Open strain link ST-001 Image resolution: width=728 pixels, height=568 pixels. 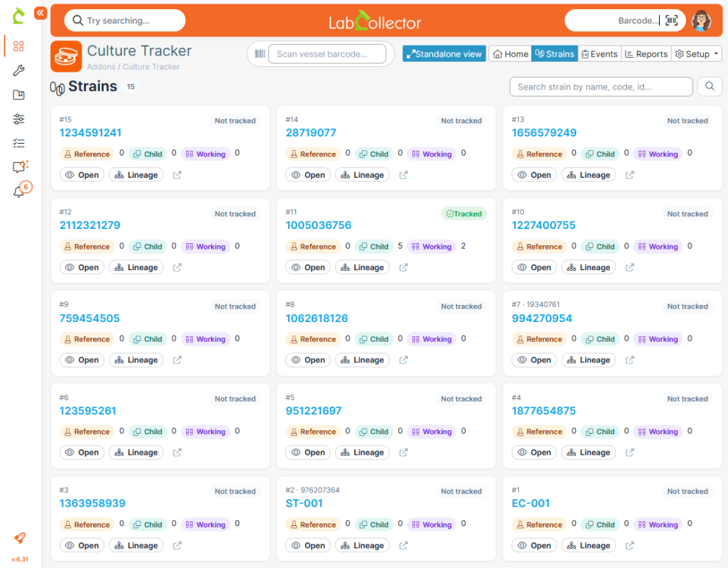click(304, 503)
